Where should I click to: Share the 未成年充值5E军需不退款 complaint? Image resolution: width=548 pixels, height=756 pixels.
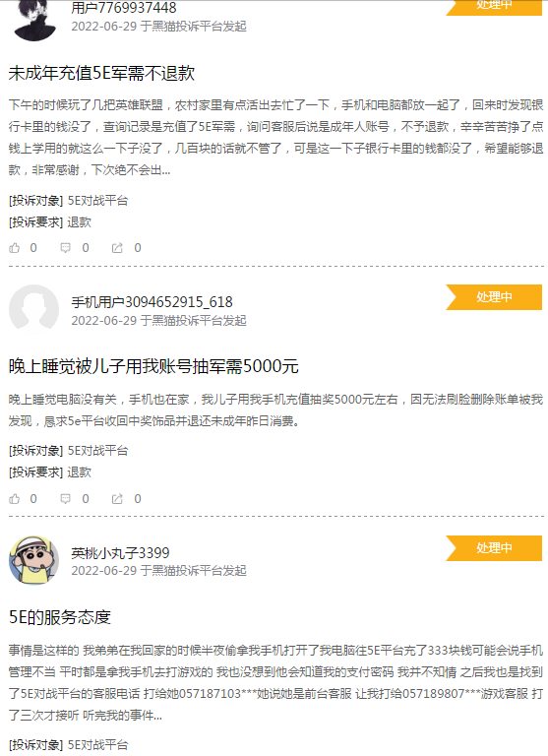coord(117,248)
